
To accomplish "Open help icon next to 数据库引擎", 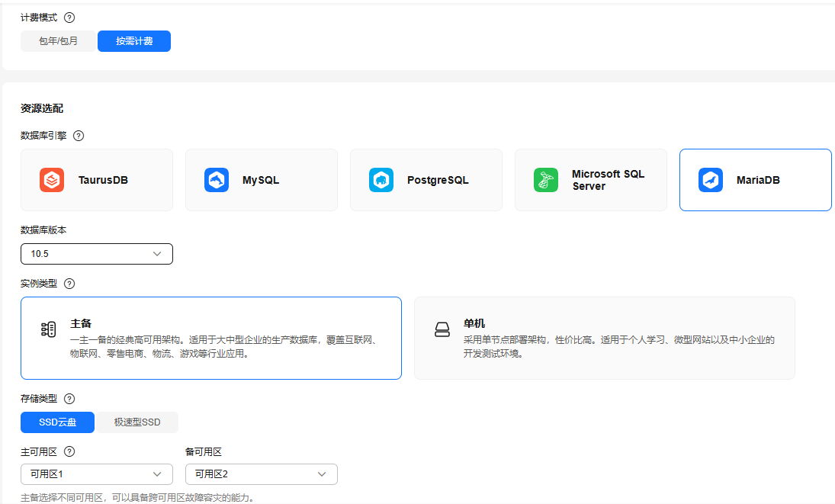I will 79,136.
